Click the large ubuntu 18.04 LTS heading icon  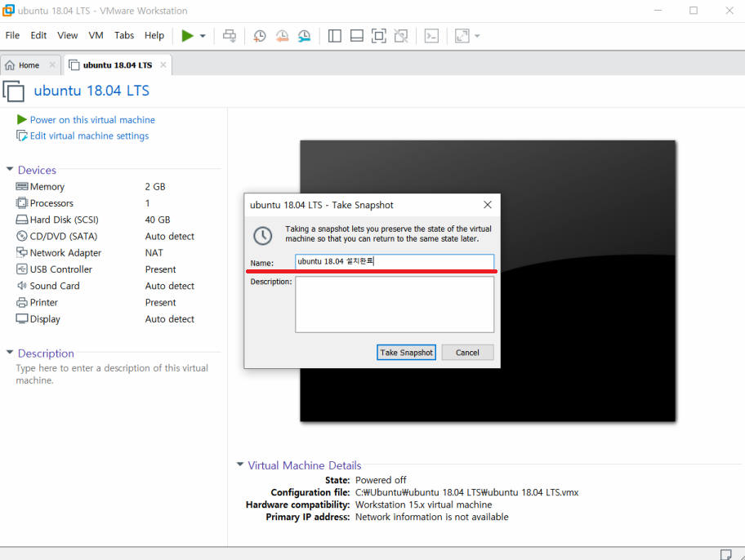(14, 91)
